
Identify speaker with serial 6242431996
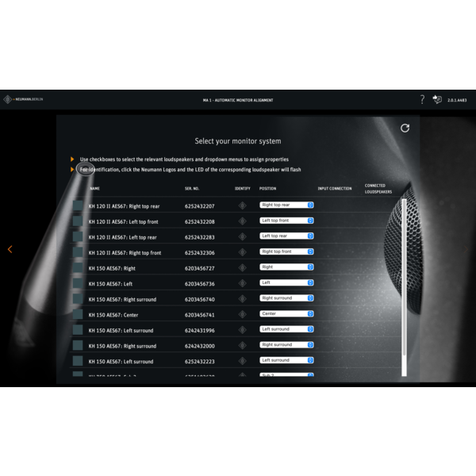[242, 330]
